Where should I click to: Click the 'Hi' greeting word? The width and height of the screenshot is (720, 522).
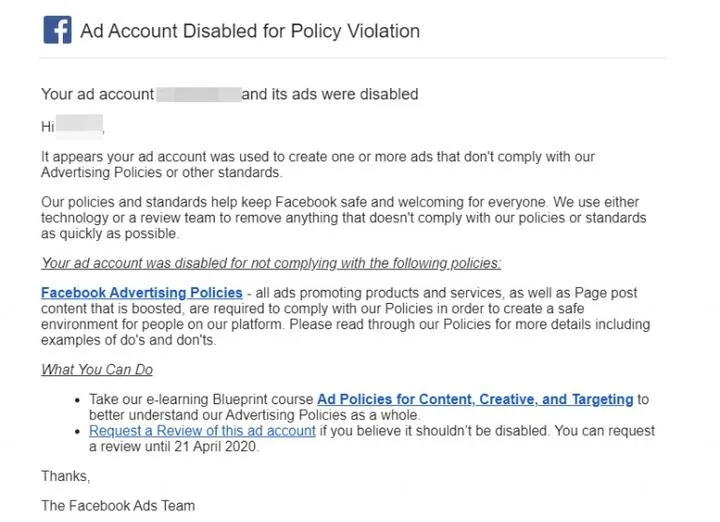[47, 127]
